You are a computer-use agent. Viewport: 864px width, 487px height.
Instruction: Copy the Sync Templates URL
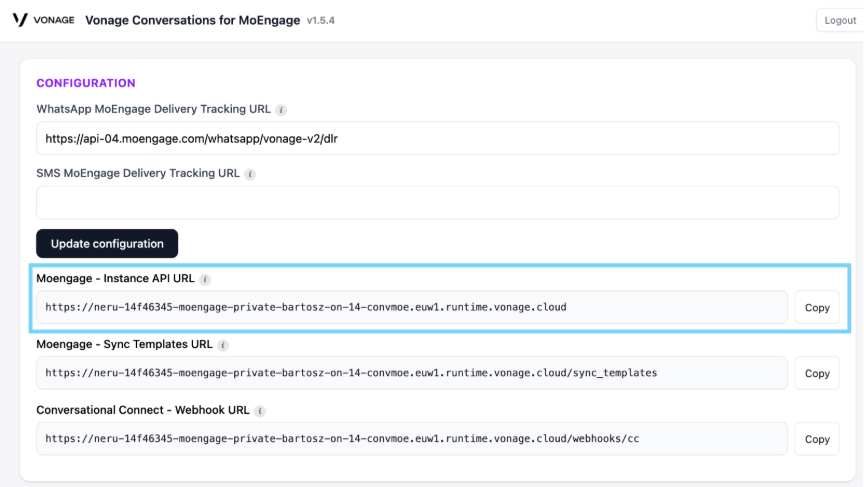817,373
